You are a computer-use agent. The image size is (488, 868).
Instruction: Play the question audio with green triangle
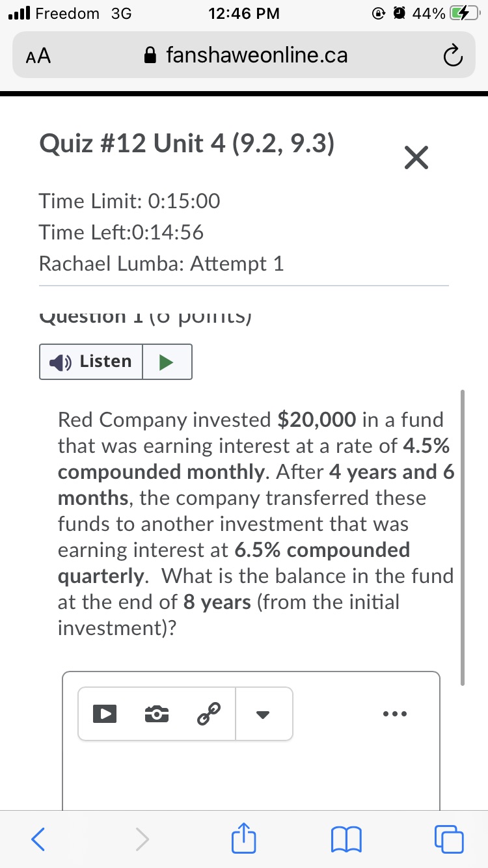click(x=167, y=362)
